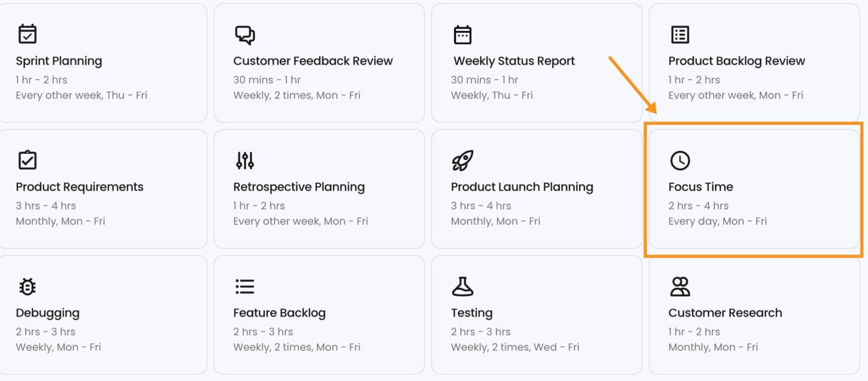Click the Feature Backlog list icon
This screenshot has width=868, height=381.
coord(245,286)
